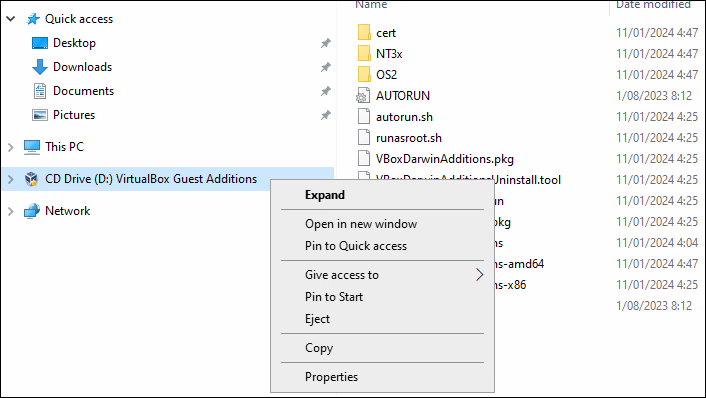The width and height of the screenshot is (706, 398).
Task: Click the This PC computer icon
Action: tap(32, 147)
